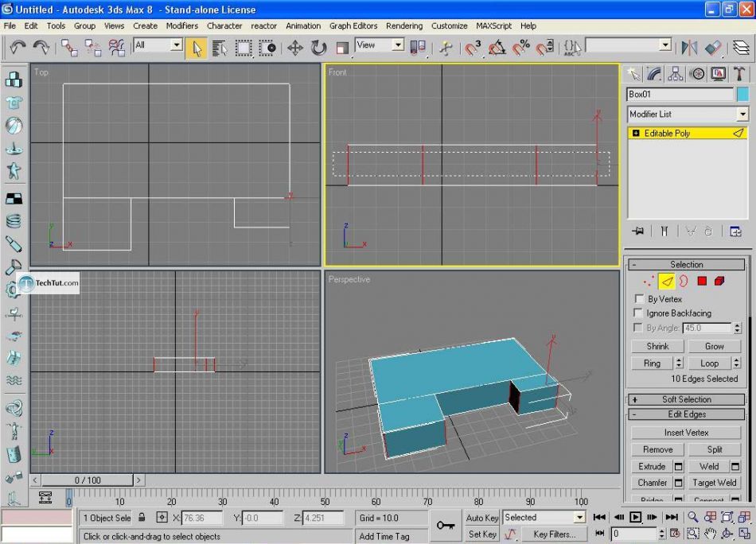The width and height of the screenshot is (756, 544).
Task: Click the time slider showing 0 / 100
Action: [88, 480]
